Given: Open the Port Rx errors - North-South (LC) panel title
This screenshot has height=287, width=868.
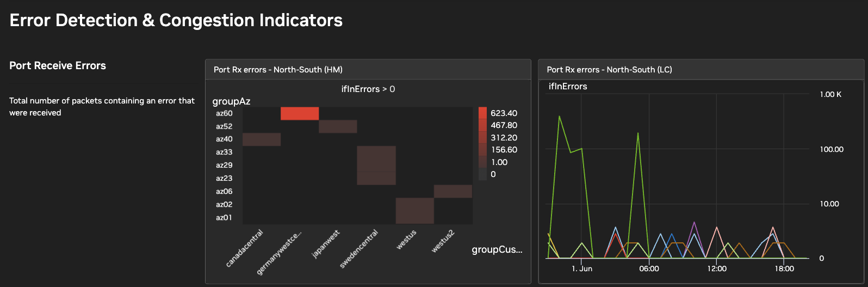Looking at the screenshot, I should tap(610, 70).
